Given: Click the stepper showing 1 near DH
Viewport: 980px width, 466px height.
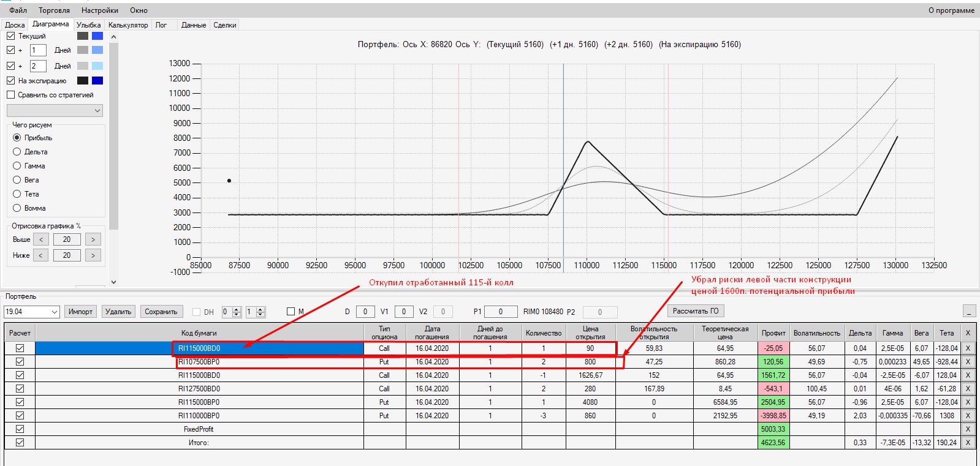Looking at the screenshot, I should 256,312.
